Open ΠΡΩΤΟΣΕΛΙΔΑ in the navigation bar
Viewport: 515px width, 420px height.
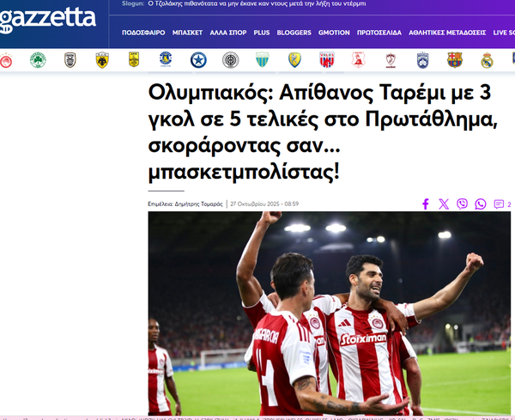tap(379, 32)
